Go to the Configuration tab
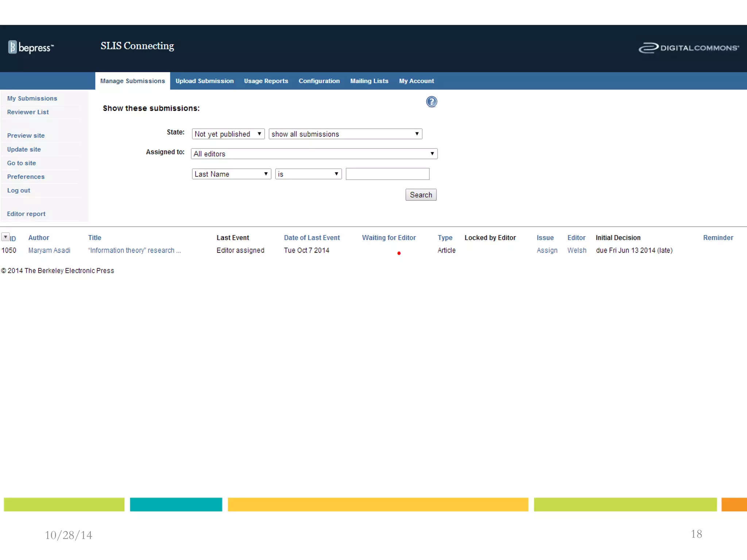The height and width of the screenshot is (560, 747). [319, 81]
